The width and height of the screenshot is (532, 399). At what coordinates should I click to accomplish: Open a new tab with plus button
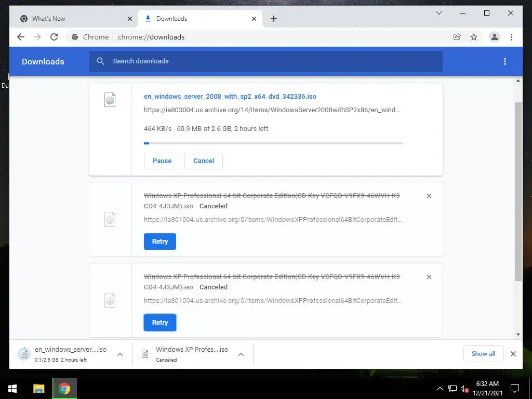[x=274, y=19]
